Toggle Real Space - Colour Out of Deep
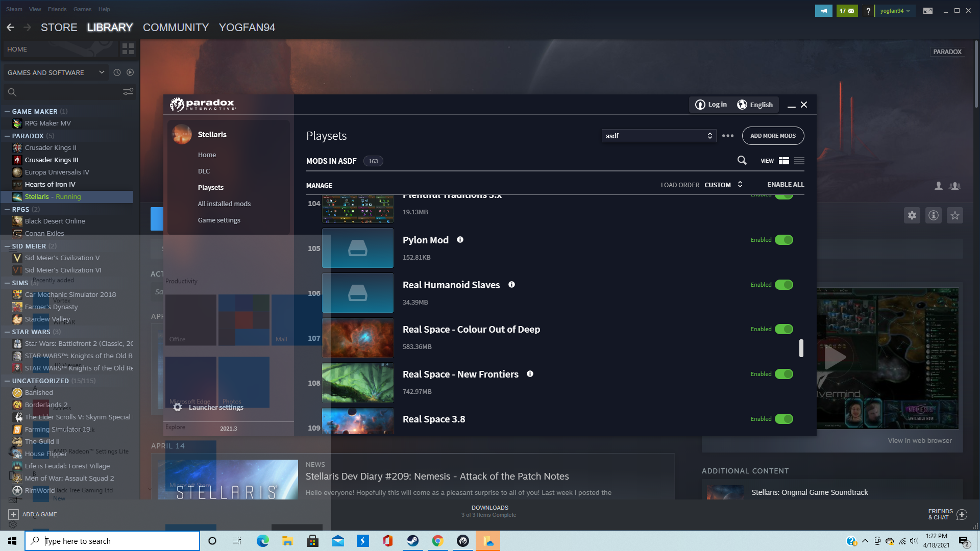Image resolution: width=980 pixels, height=551 pixels. click(784, 329)
